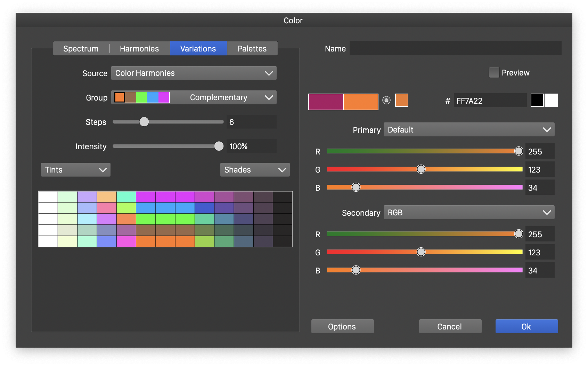
Task: Click the Options button
Action: [342, 327]
